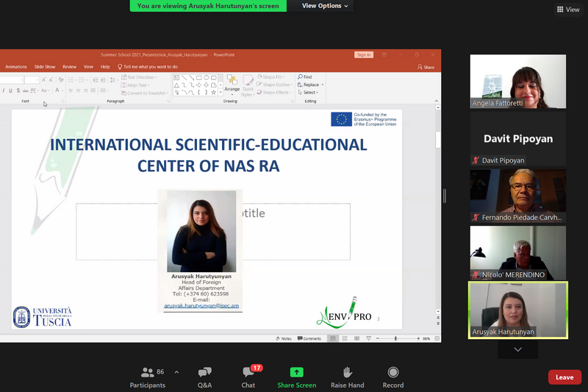
Task: Click Replace in the Editing group
Action: (x=308, y=85)
